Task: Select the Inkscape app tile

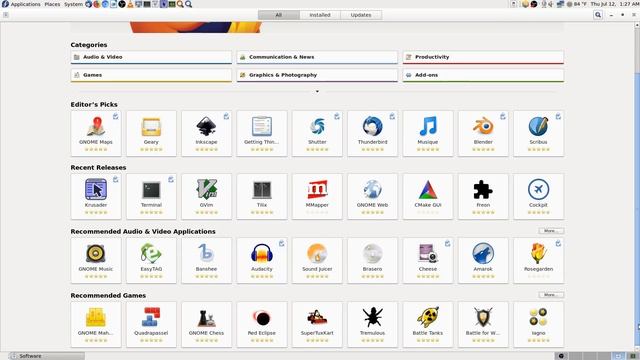Action: pyautogui.click(x=207, y=133)
